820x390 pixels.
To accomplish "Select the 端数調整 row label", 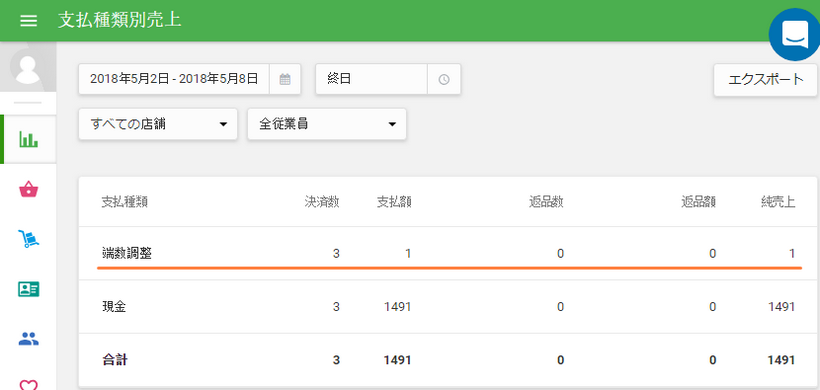I will (127, 254).
